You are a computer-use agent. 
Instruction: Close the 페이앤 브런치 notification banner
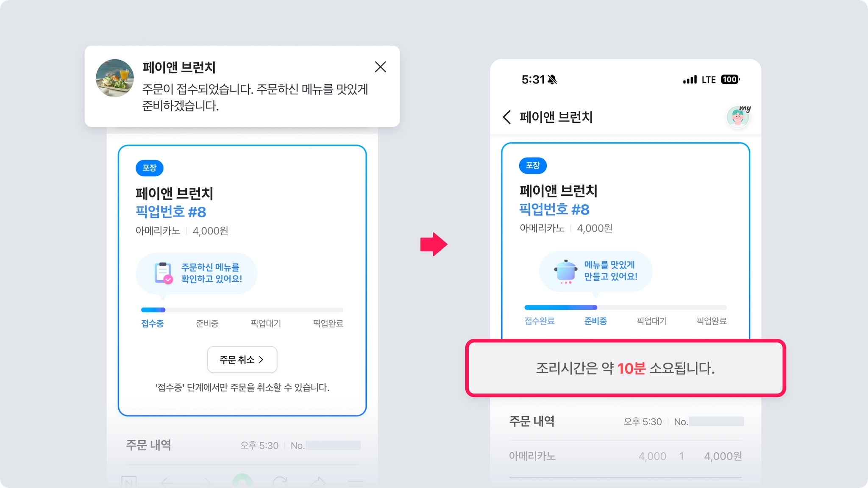(380, 67)
